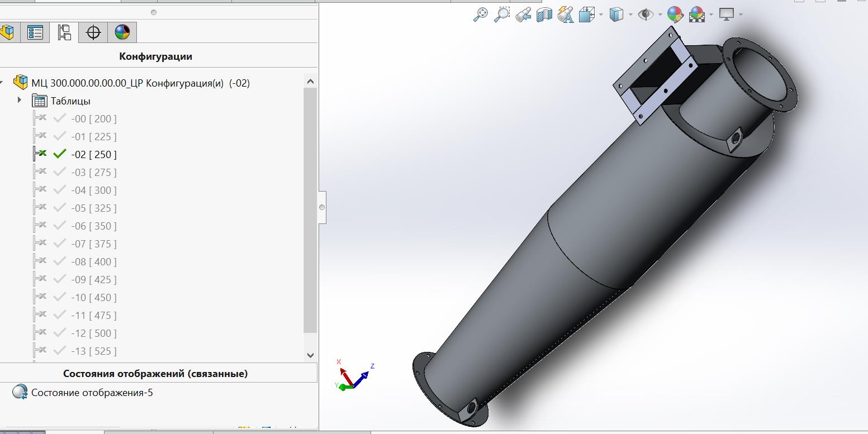Viewport: 868px width, 434px height.
Task: Select configuration -05 [ 325 ]
Action: (94, 208)
